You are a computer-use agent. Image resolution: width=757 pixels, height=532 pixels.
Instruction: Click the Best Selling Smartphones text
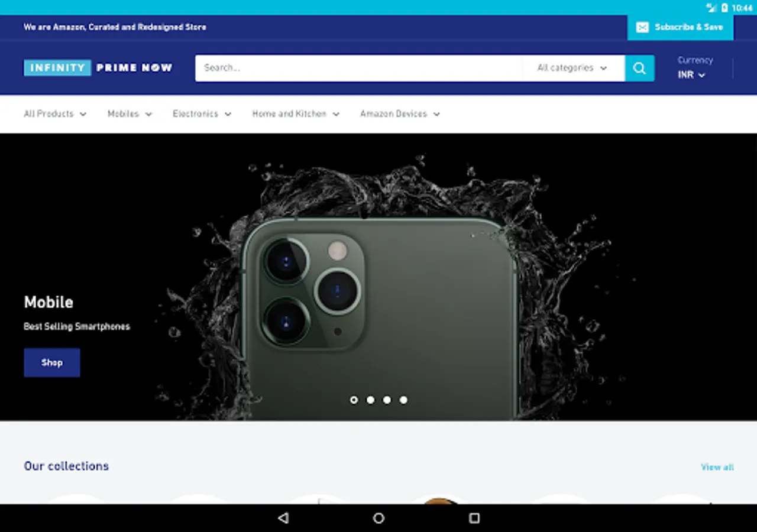[77, 326]
